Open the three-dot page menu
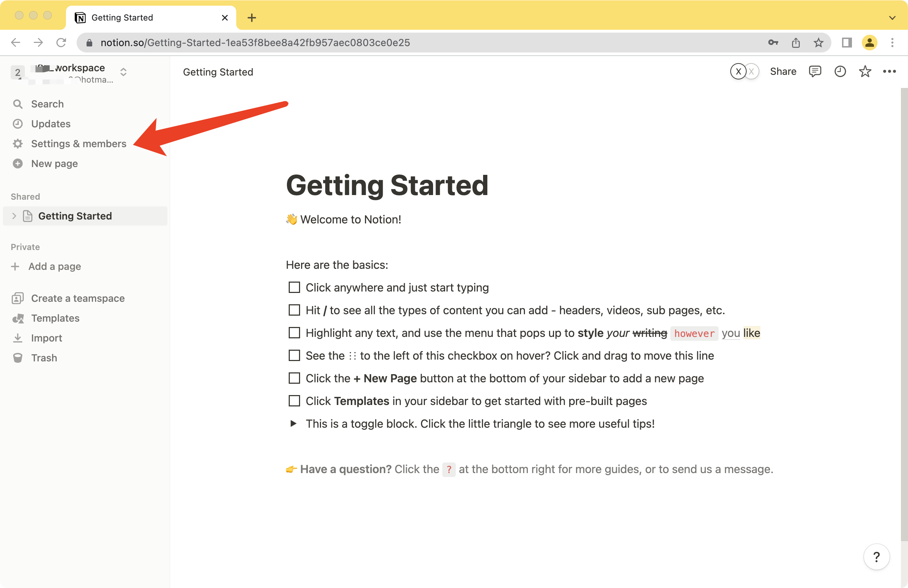Image resolution: width=908 pixels, height=588 pixels. pyautogui.click(x=889, y=71)
